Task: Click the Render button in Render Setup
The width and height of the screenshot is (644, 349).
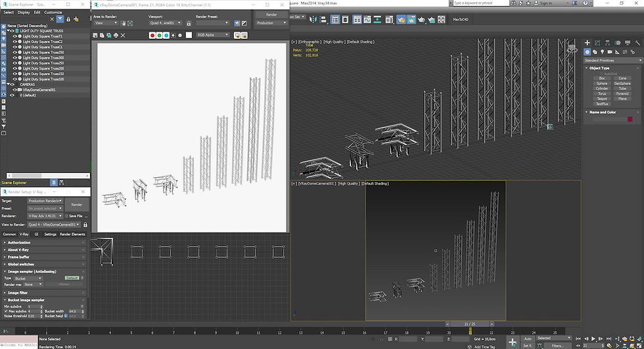Action: point(76,204)
